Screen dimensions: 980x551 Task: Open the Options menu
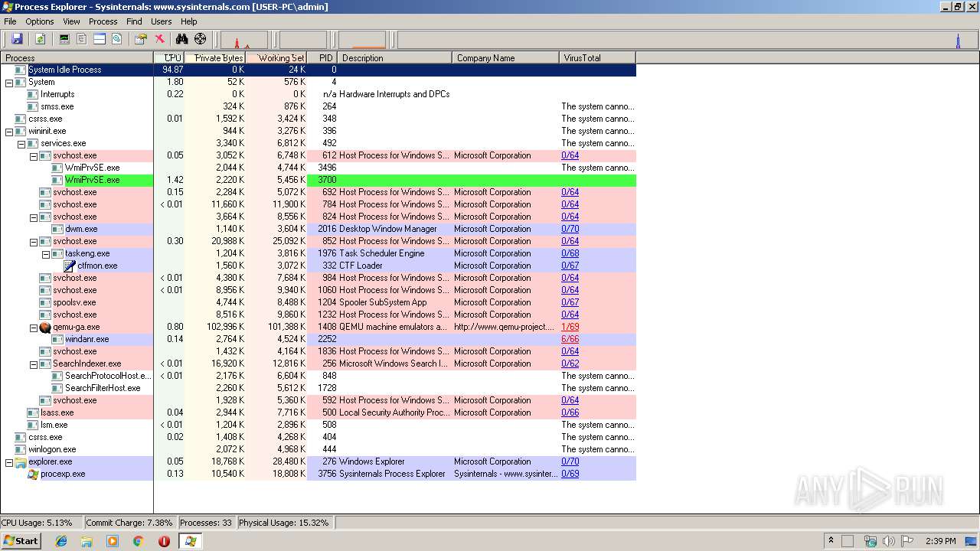40,21
